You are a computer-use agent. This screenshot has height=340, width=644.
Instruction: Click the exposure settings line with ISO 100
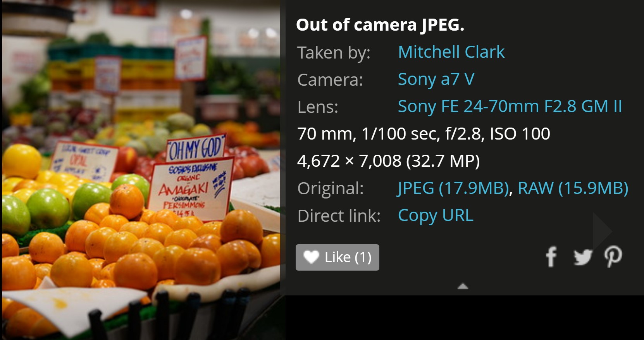tap(424, 134)
